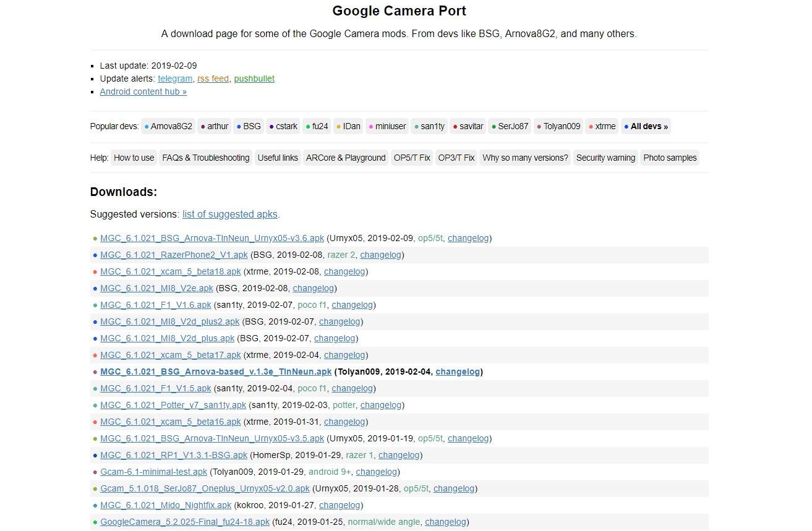Open the rss feed link
This screenshot has width=812, height=531.
coord(213,79)
